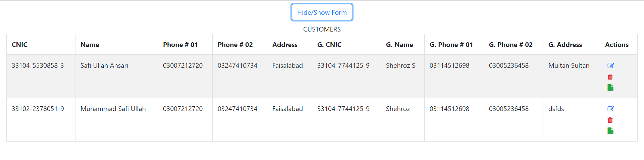Screen dimensions: 644x160
Task: Click the CUSTOMERS table caption
Action: coord(322,29)
